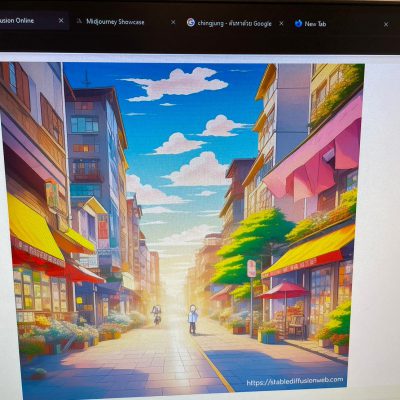Screen dimensions: 400x400
Task: Close the Stable Diffusion Online tab
Action: coord(61,21)
